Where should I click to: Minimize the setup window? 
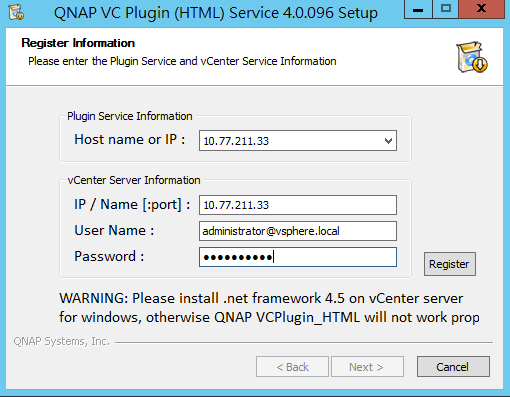tap(418, 9)
